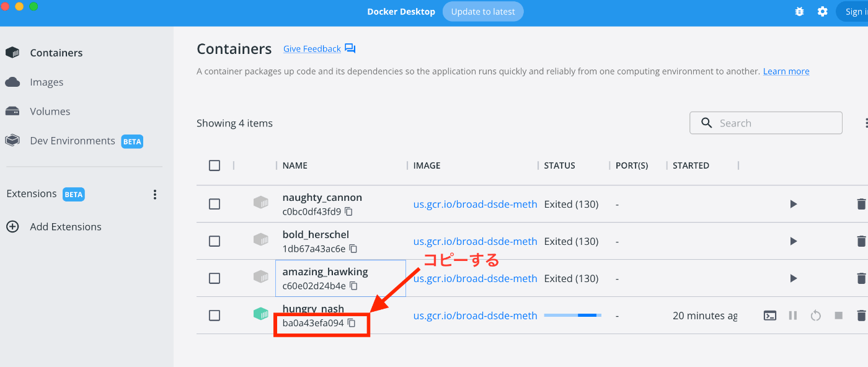Open the hungry_nash container name
Viewport: 868px width, 367px height.
click(314, 309)
